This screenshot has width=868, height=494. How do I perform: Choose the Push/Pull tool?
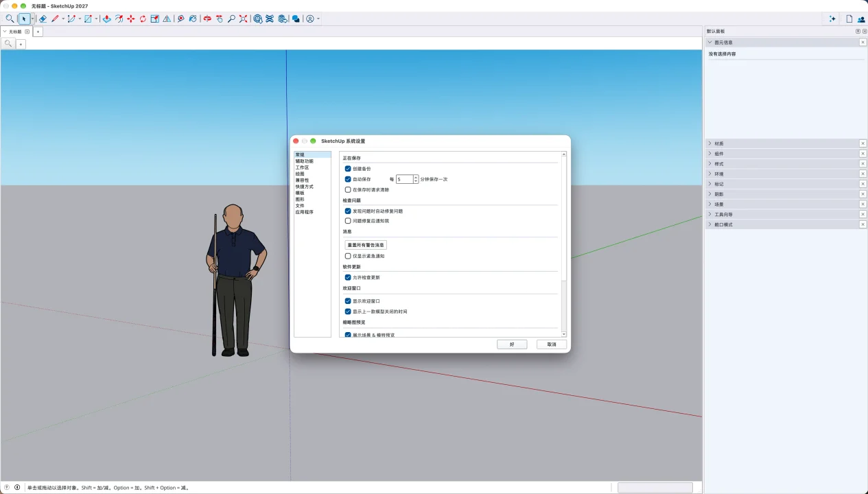[x=107, y=19]
